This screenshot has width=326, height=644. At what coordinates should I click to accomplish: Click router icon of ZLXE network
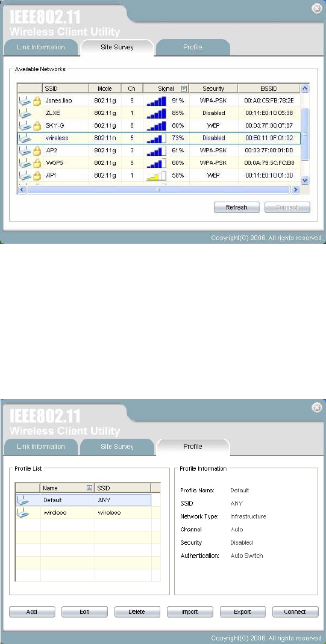tap(25, 113)
